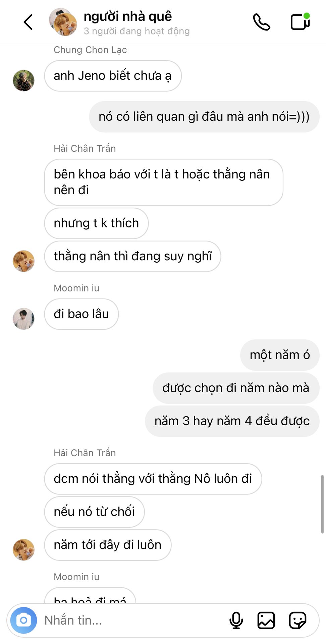The width and height of the screenshot is (326, 644).
Task: Click the chat scrollbar on right edge
Action: tap(322, 504)
